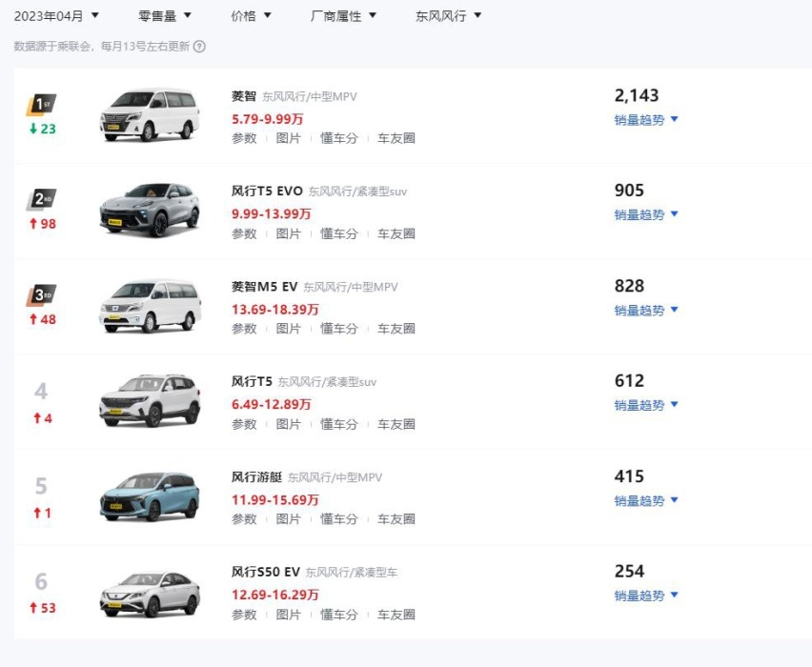This screenshot has height=667, width=812.
Task: Open the 零售量 filter dropdown
Action: 165,16
